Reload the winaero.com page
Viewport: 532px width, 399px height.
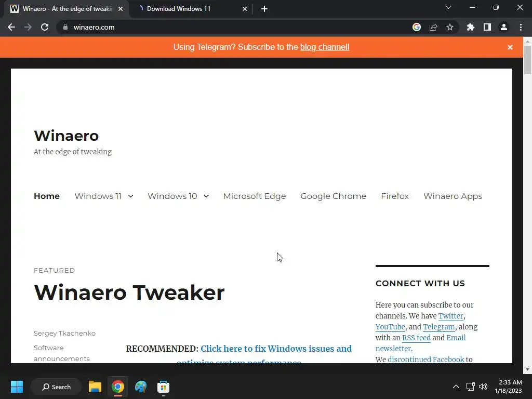[x=45, y=27]
